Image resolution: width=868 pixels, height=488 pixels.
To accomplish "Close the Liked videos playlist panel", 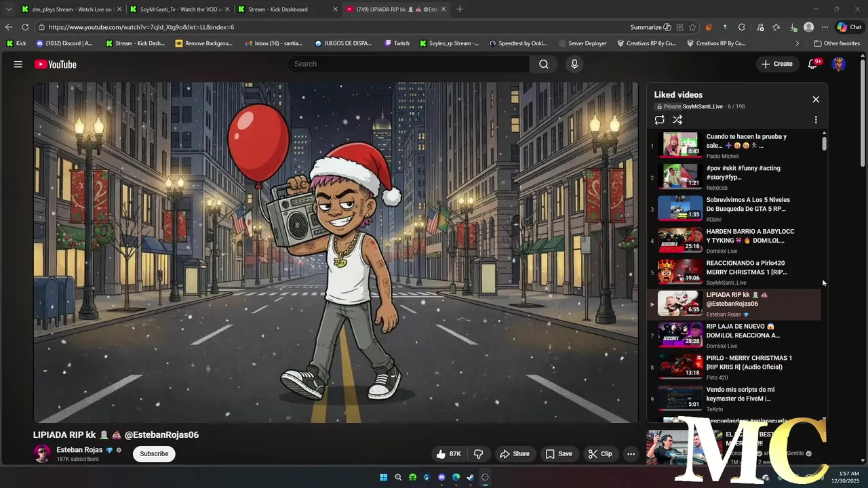I will click(x=816, y=100).
